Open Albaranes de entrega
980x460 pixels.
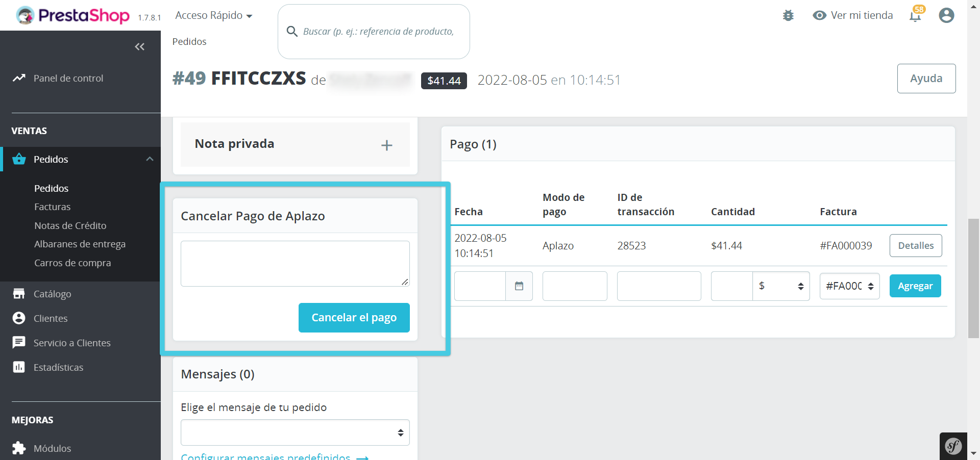(80, 244)
